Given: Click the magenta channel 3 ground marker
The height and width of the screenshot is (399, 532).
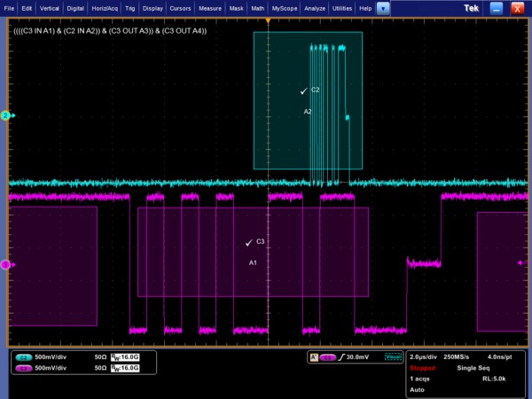Looking at the screenshot, I should point(5,264).
